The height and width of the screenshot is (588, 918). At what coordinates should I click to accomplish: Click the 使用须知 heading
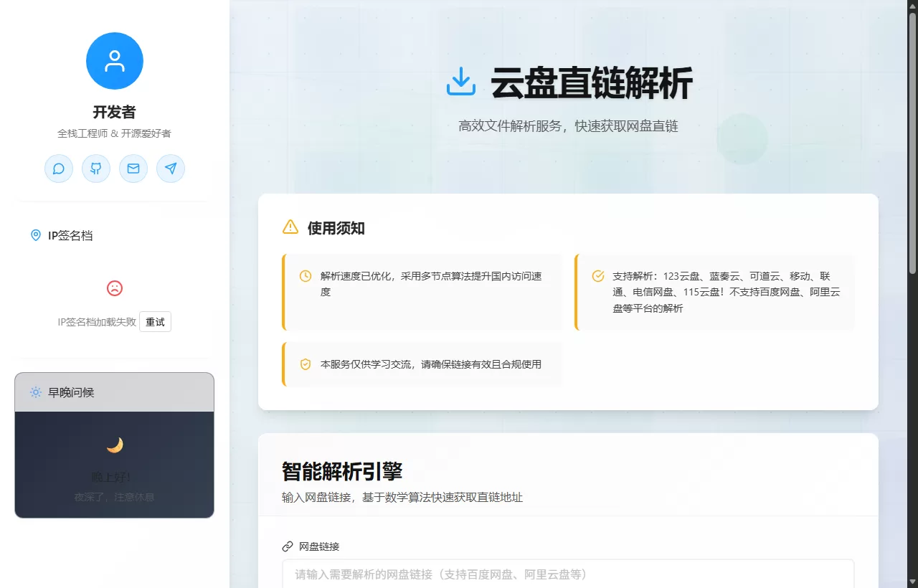[x=336, y=228]
